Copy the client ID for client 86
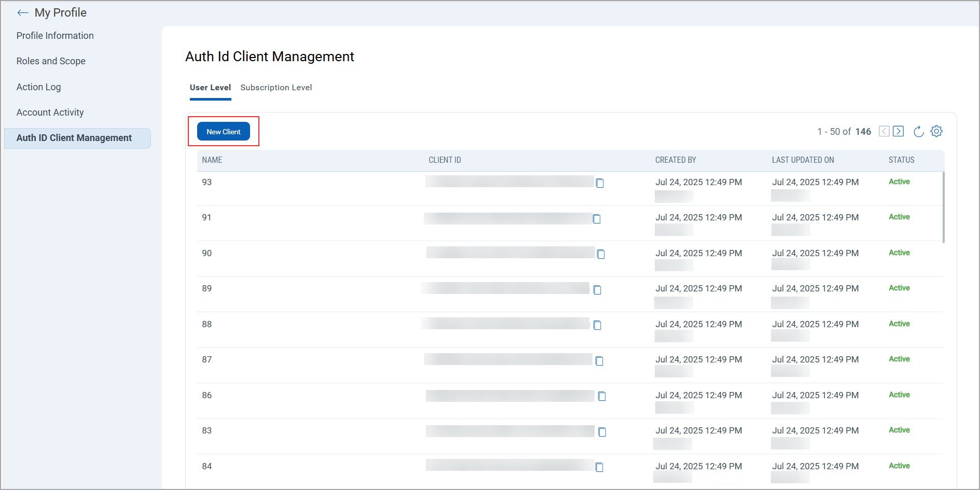This screenshot has height=490, width=980. pos(602,396)
